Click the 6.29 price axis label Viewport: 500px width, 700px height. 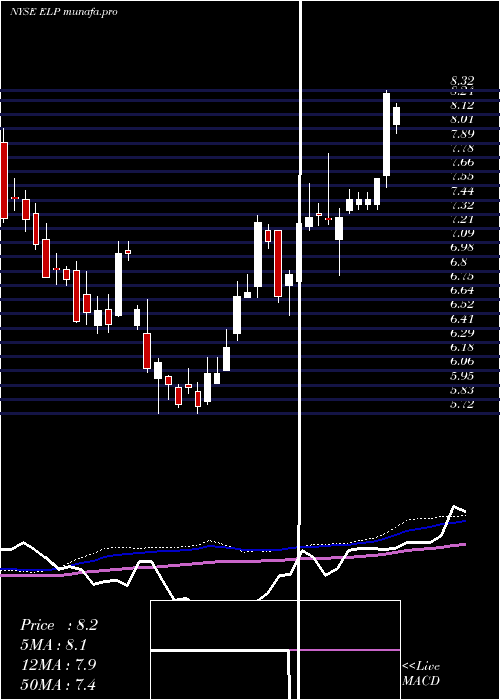pos(462,333)
